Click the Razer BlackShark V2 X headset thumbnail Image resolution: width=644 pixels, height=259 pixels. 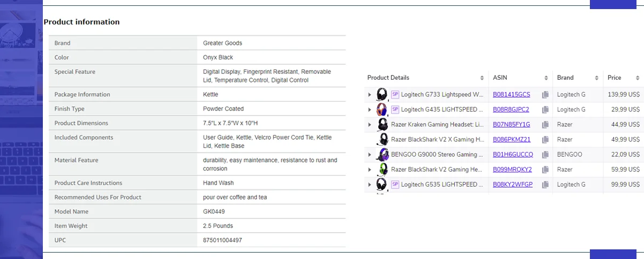click(x=382, y=140)
